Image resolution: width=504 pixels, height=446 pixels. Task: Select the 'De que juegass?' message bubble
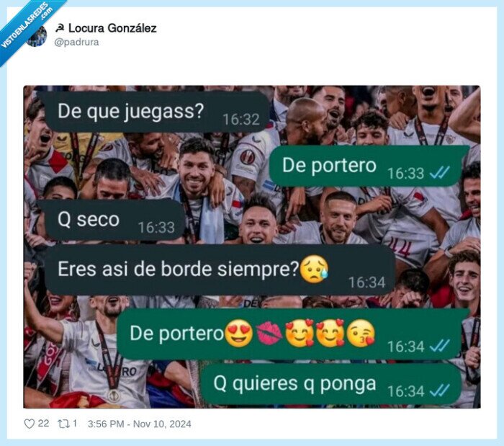tap(156, 112)
